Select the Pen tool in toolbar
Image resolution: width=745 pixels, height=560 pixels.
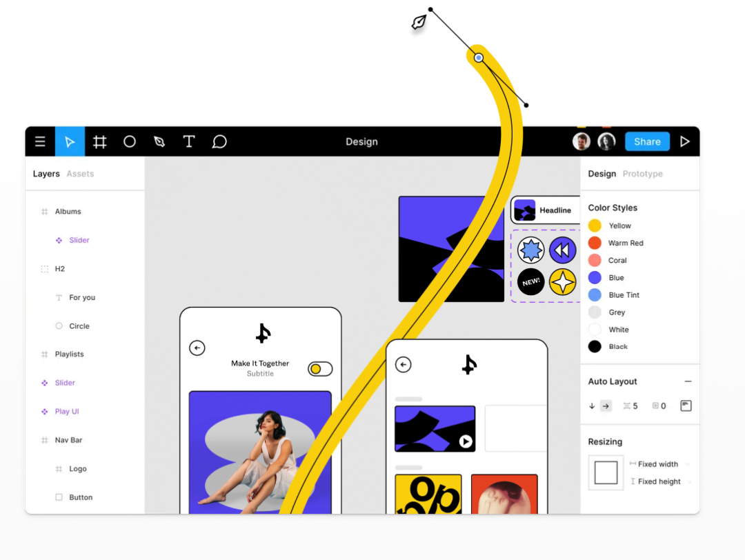click(x=159, y=141)
